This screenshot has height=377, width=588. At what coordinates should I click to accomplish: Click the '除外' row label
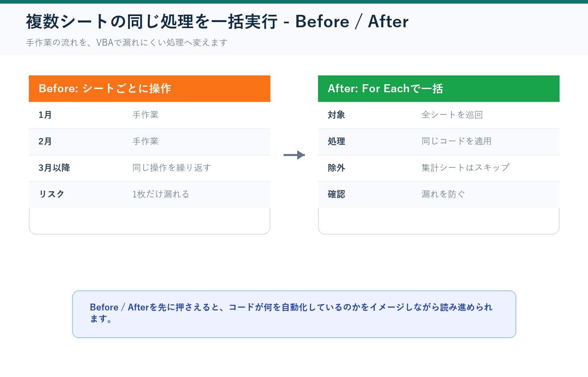point(336,168)
